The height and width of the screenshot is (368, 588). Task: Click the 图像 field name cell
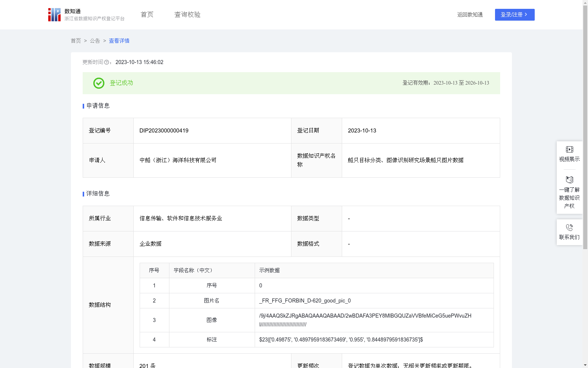click(x=212, y=320)
